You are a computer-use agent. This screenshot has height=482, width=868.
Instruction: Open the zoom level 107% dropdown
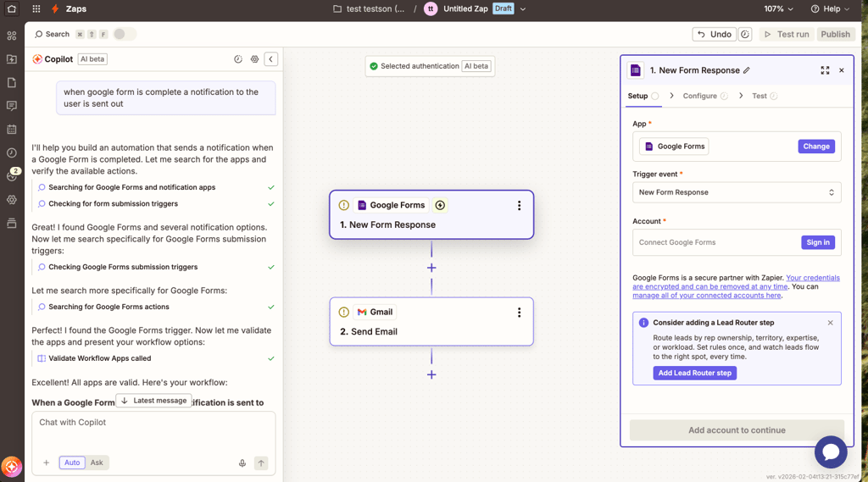tap(779, 8)
